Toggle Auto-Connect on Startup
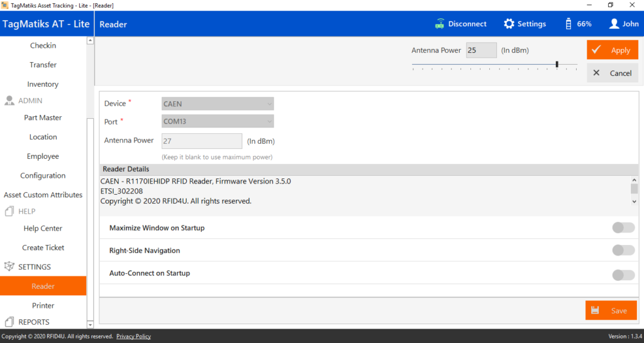This screenshot has width=644, height=343. tap(623, 275)
